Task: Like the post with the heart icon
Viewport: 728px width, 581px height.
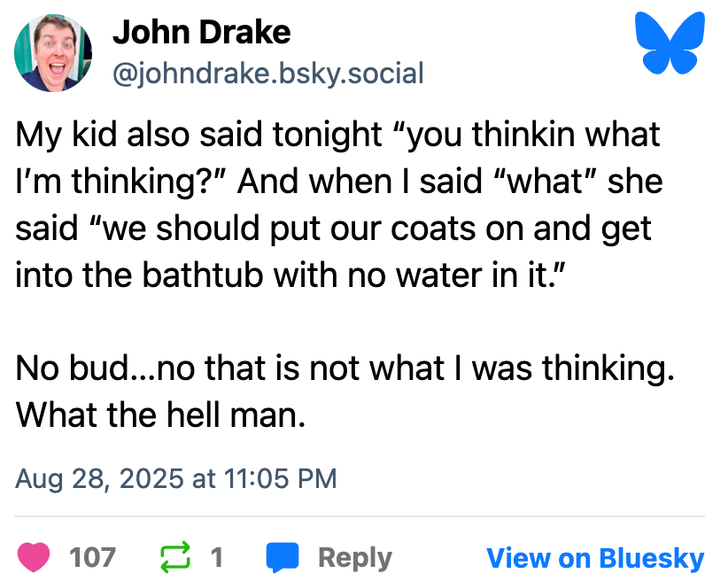Action: [x=35, y=557]
